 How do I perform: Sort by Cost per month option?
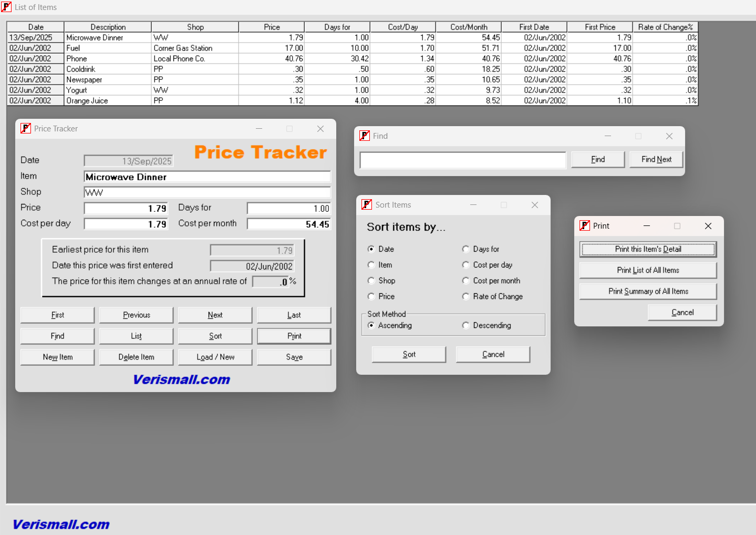466,281
